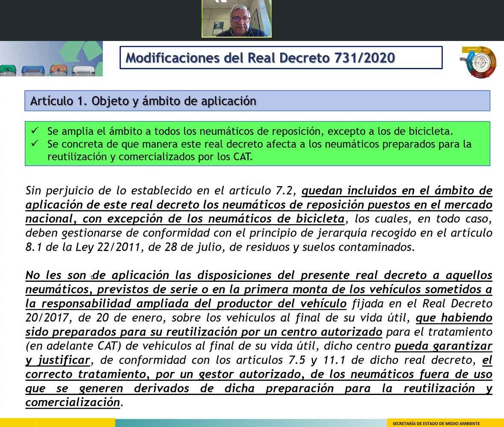Click the underlined text 'sido preparados para su reutilización por un centro autorizado'
The image size is (504, 427).
pos(204,332)
